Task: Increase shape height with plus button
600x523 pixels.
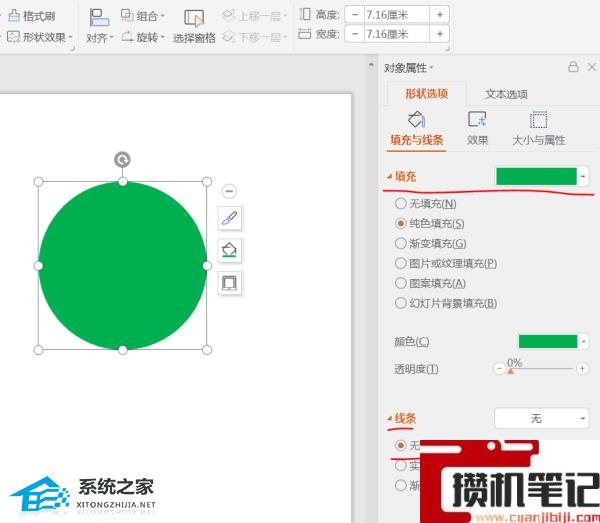Action: click(x=440, y=15)
